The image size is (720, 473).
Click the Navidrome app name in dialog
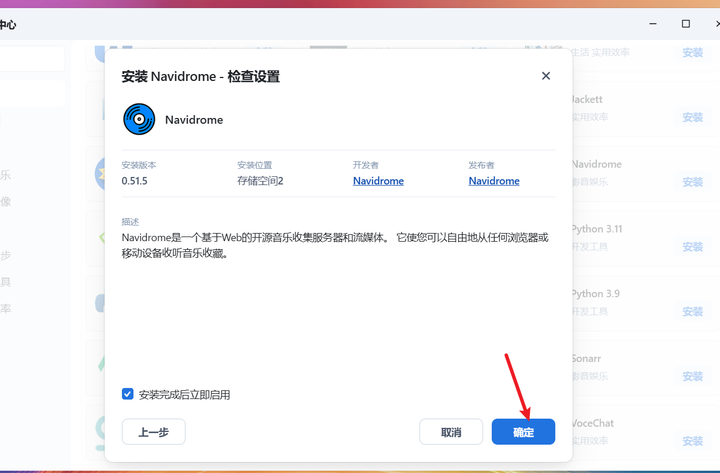[x=194, y=120]
